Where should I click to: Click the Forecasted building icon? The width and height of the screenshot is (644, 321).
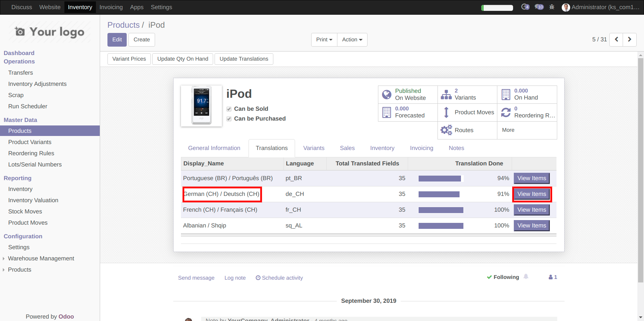(387, 112)
